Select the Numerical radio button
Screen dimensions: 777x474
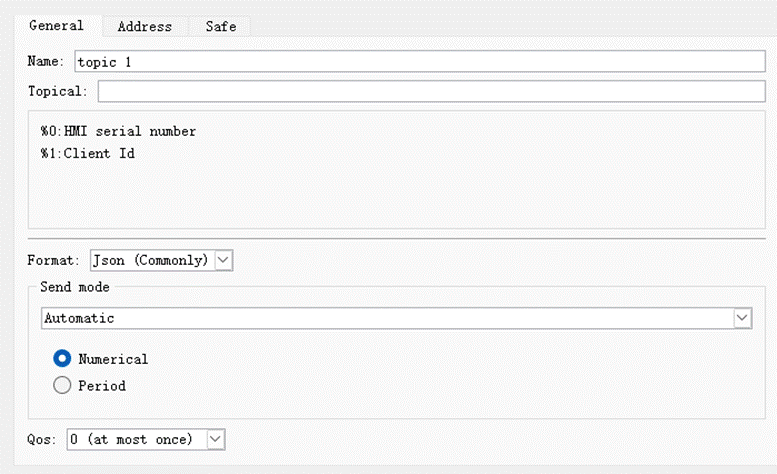[62, 359]
